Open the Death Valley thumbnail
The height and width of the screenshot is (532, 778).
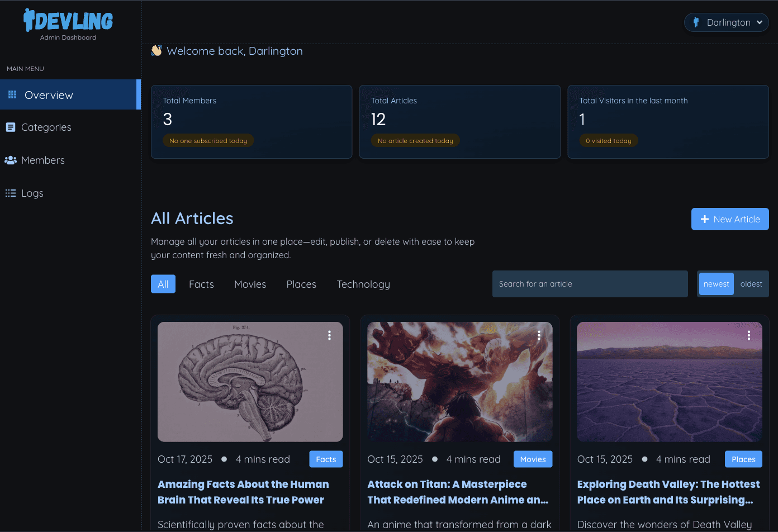(670, 382)
